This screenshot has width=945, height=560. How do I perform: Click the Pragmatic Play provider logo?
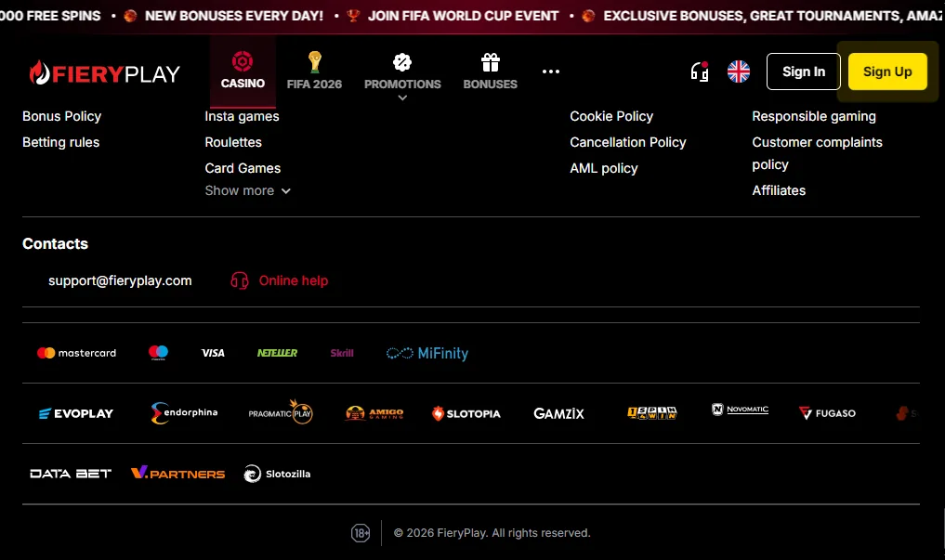pyautogui.click(x=281, y=412)
